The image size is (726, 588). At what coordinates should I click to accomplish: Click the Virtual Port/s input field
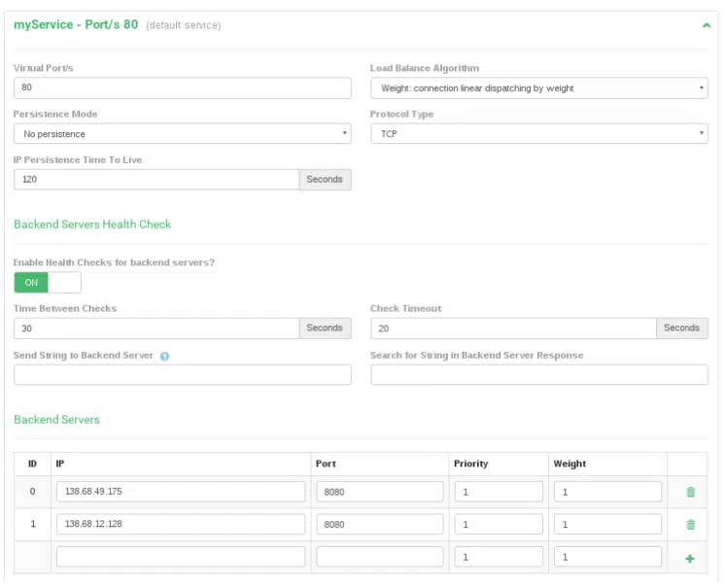(182, 88)
